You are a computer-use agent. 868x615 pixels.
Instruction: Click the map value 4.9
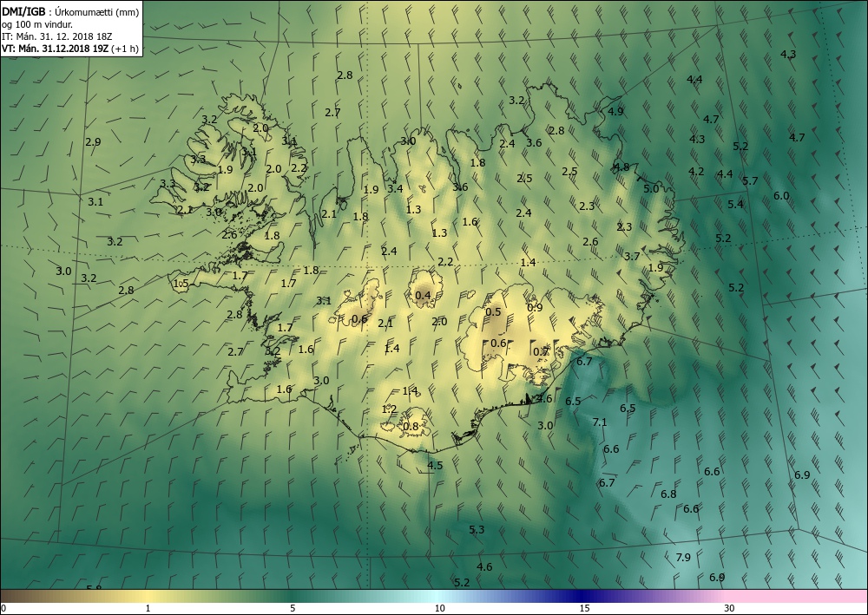[615, 111]
